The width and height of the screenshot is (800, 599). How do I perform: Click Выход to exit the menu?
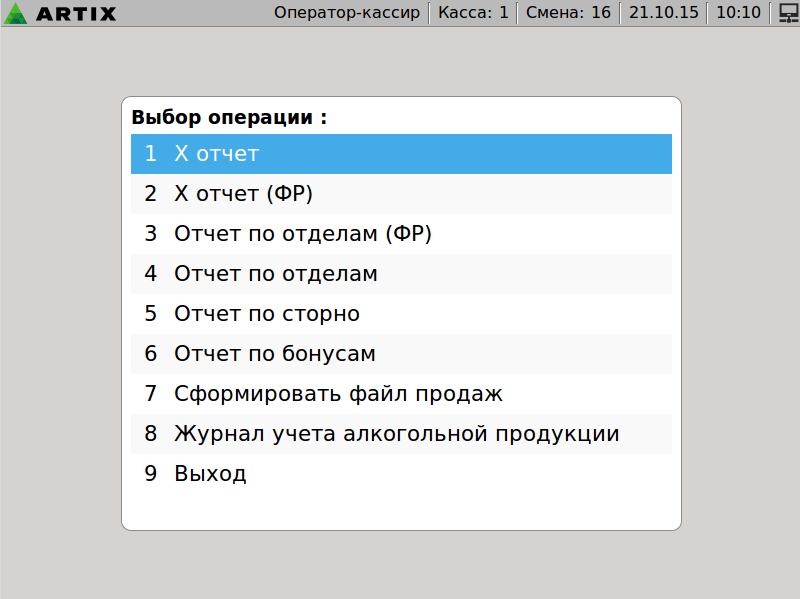pos(400,474)
